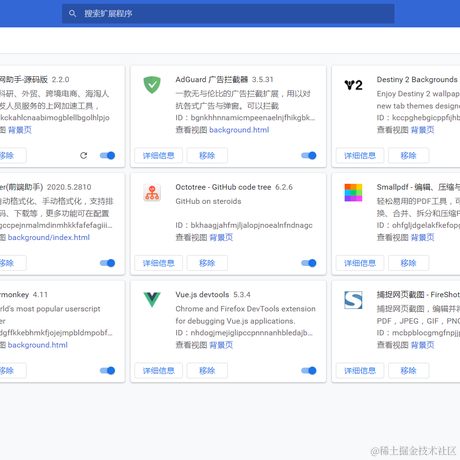The image size is (460, 460).
Task: Select the Vue.js devtools ID text
Action: [x=244, y=333]
